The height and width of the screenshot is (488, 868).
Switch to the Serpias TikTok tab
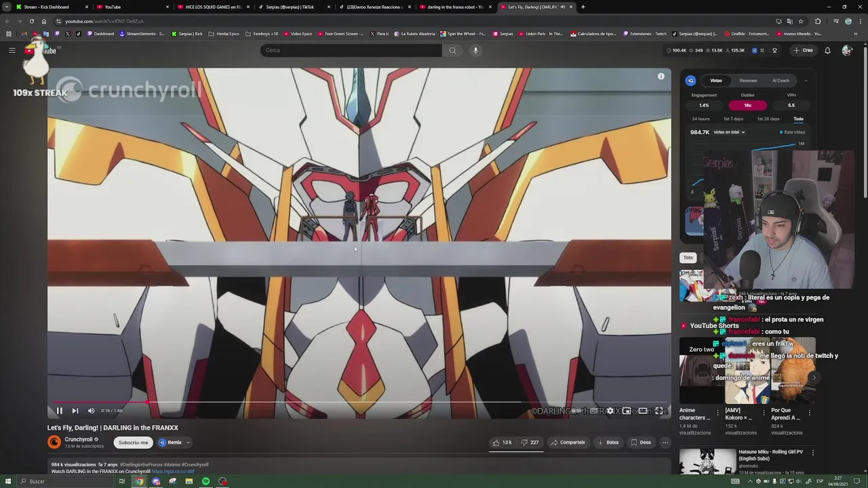point(294,7)
